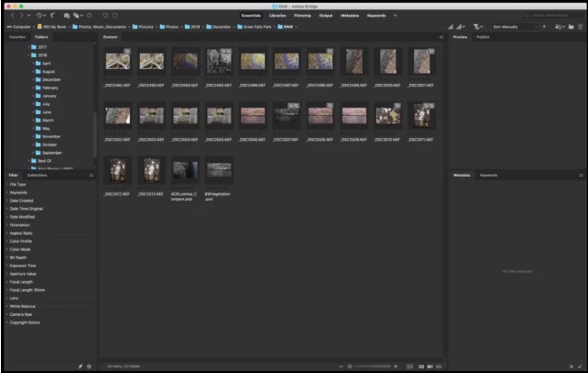The width and height of the screenshot is (588, 373).
Task: Clear filters using the circle icon
Action: pos(89,366)
